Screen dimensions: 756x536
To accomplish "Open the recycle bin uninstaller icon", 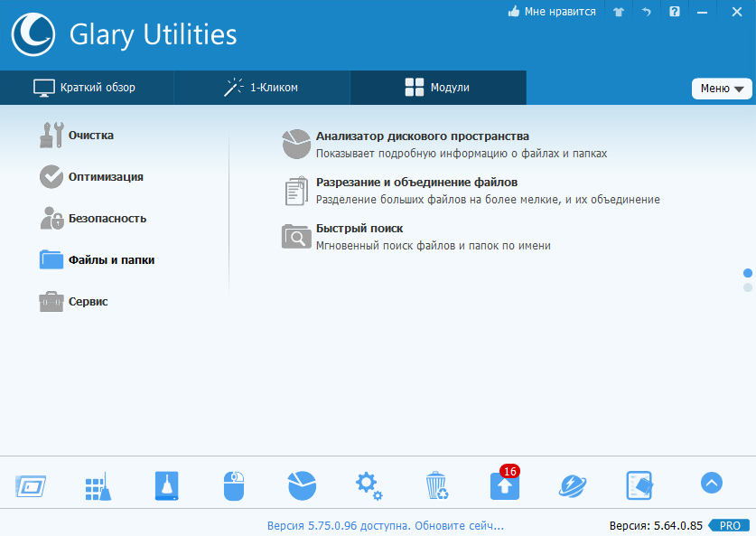I will pos(436,485).
